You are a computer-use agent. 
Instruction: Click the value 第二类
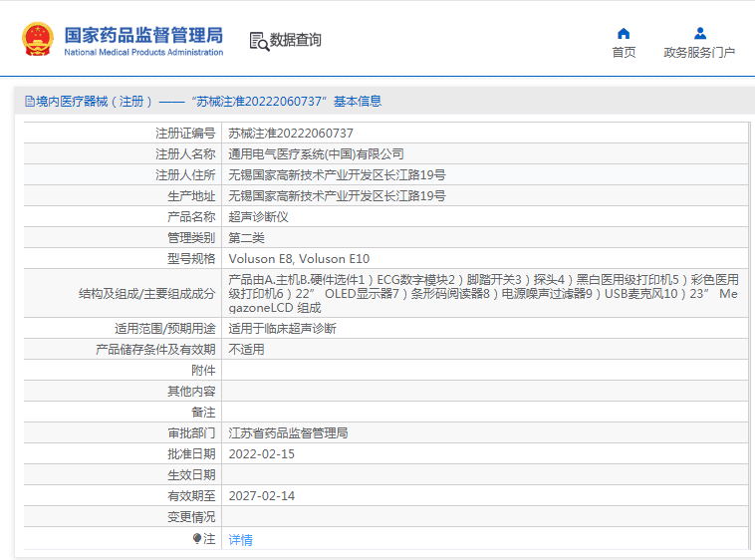point(246,238)
